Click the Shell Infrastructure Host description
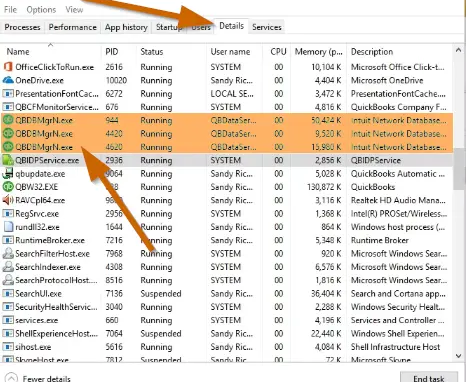The width and height of the screenshot is (466, 382). click(395, 347)
